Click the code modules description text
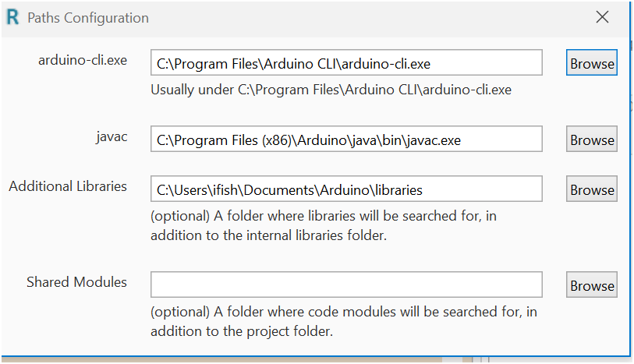 click(344, 312)
